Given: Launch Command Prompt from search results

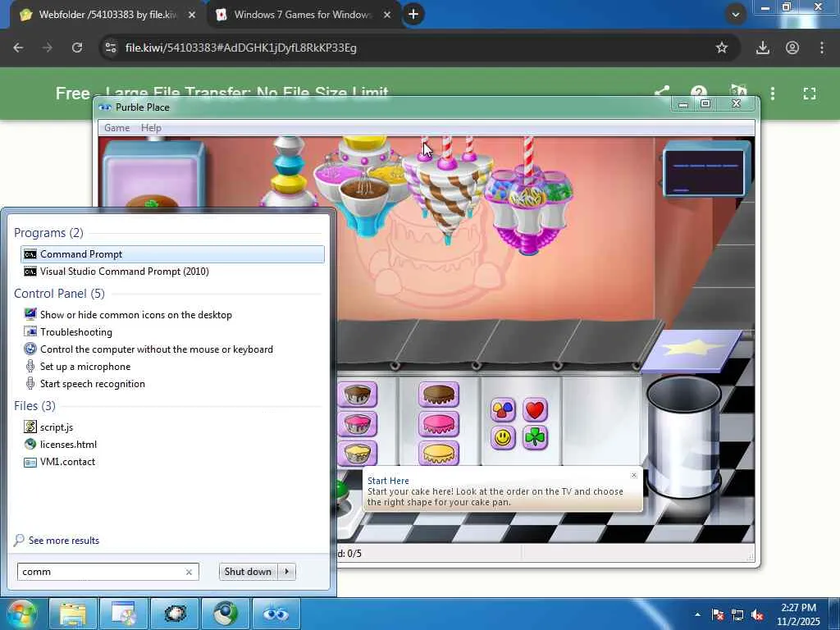Looking at the screenshot, I should [172, 254].
